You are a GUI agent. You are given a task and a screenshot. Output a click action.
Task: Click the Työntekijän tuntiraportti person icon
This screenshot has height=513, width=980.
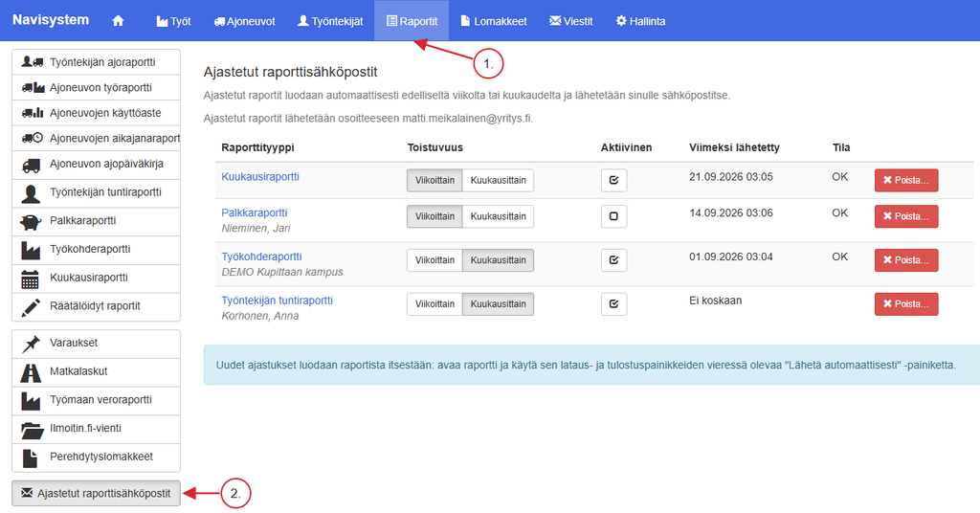point(31,193)
